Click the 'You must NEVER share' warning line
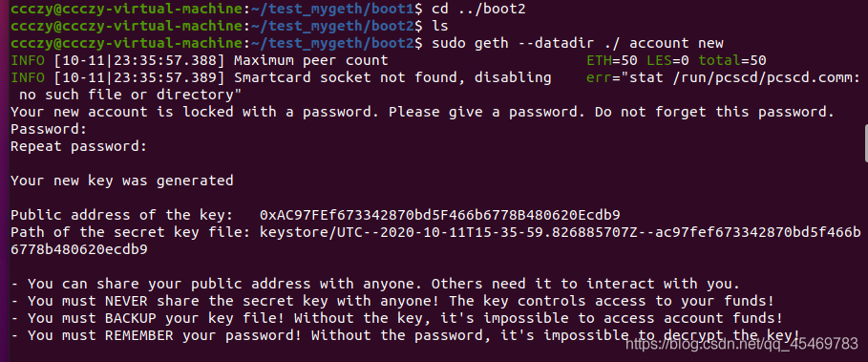 coord(392,301)
